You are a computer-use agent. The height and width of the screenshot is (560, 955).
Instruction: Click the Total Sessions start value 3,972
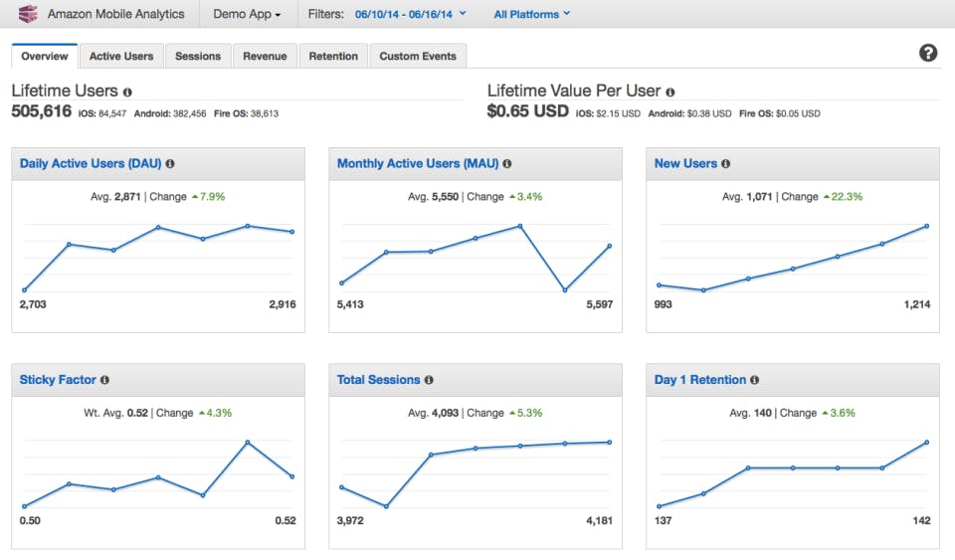pos(350,520)
